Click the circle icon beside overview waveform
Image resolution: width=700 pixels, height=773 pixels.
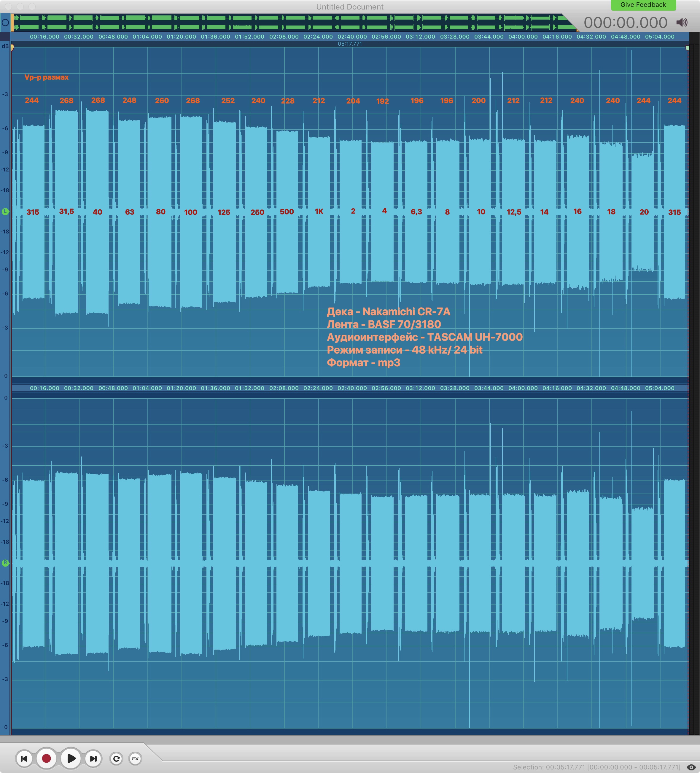(x=5, y=23)
